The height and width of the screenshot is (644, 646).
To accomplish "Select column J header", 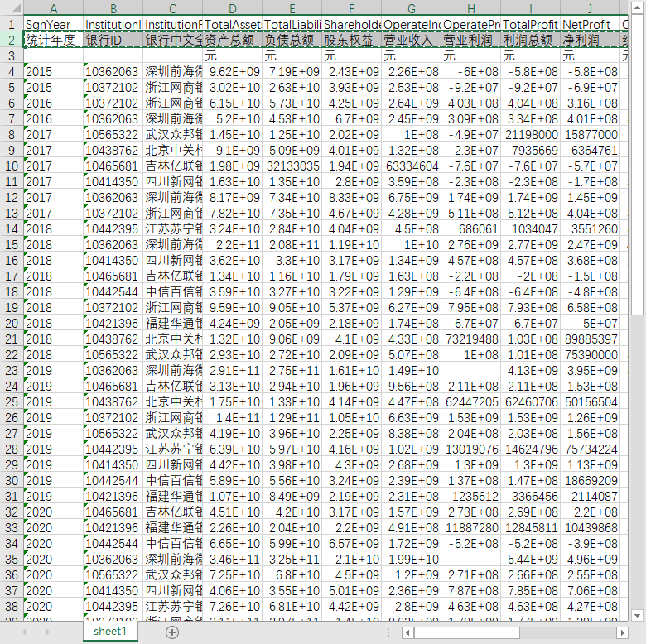I will 591,7.
